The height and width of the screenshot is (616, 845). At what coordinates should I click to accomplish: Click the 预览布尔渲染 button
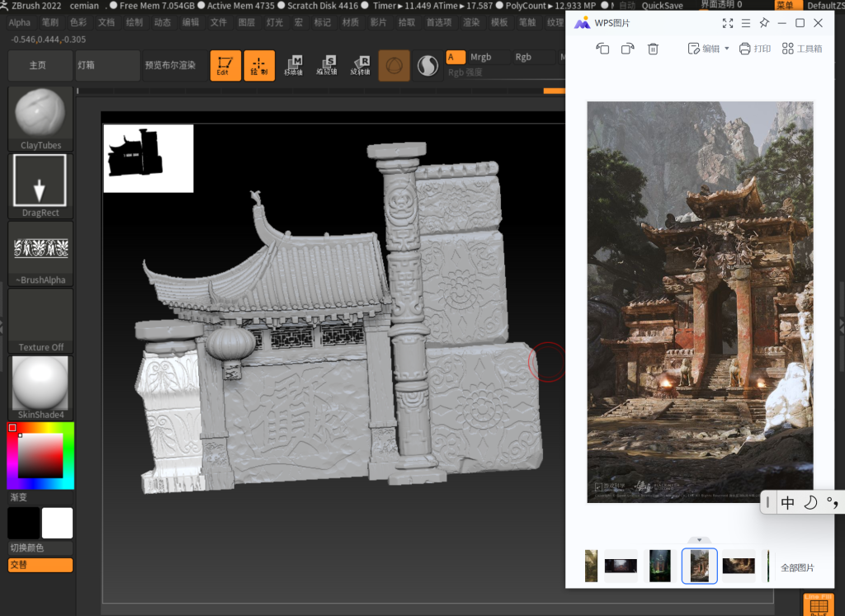pos(175,66)
